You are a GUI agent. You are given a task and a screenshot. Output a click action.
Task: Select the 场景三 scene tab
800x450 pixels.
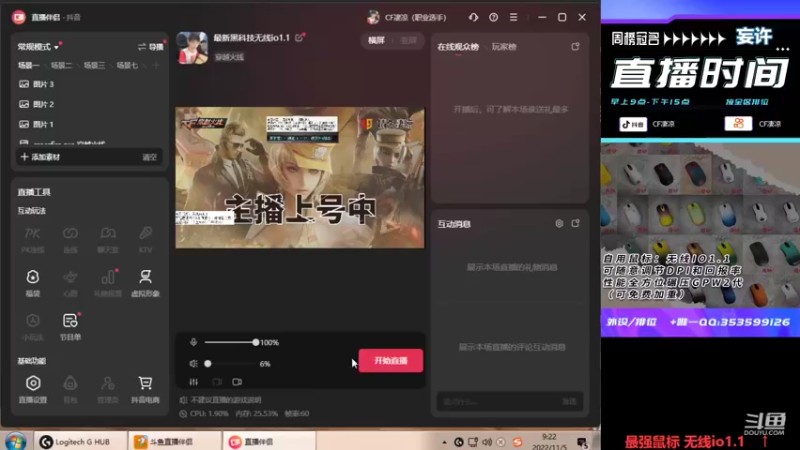(x=94, y=65)
